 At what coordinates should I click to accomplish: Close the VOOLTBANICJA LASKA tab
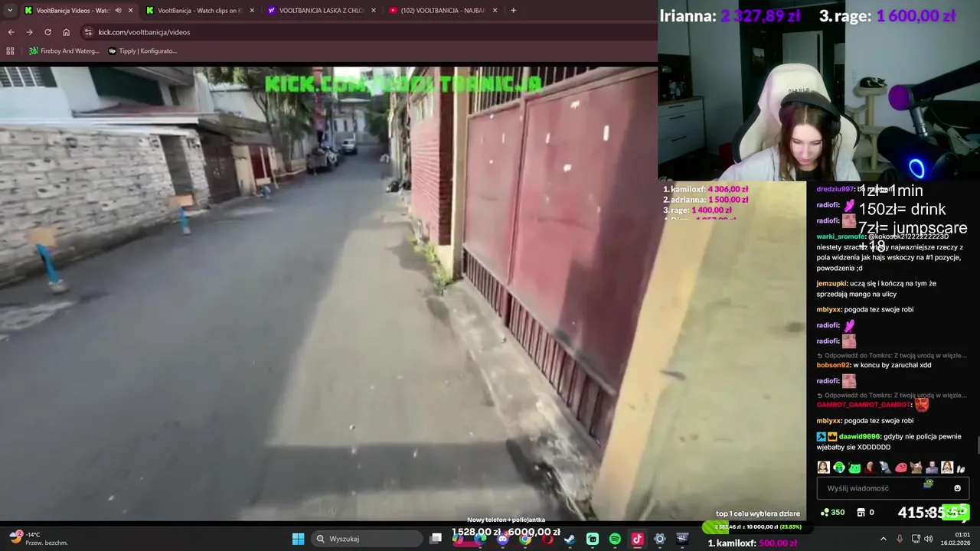click(374, 11)
